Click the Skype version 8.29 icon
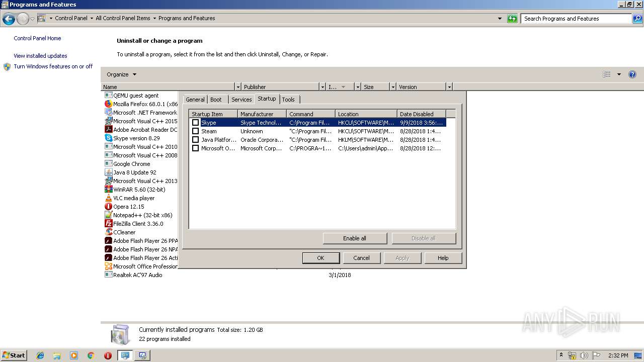The image size is (644, 362). coord(108,138)
